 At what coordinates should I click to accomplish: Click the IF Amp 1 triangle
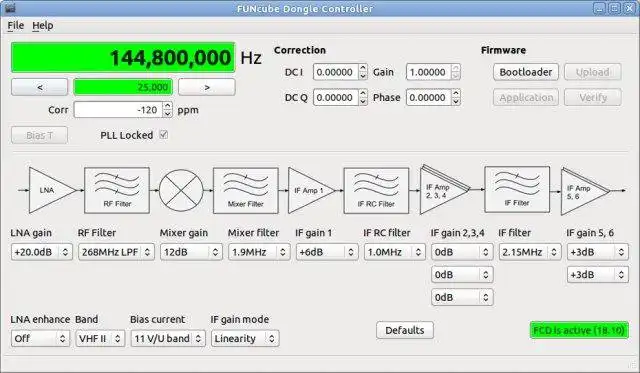coord(311,190)
